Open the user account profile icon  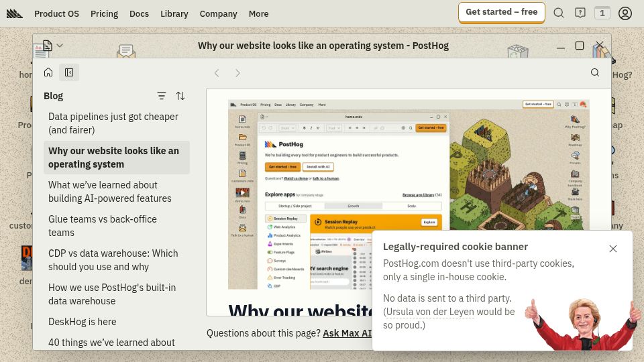point(625,13)
